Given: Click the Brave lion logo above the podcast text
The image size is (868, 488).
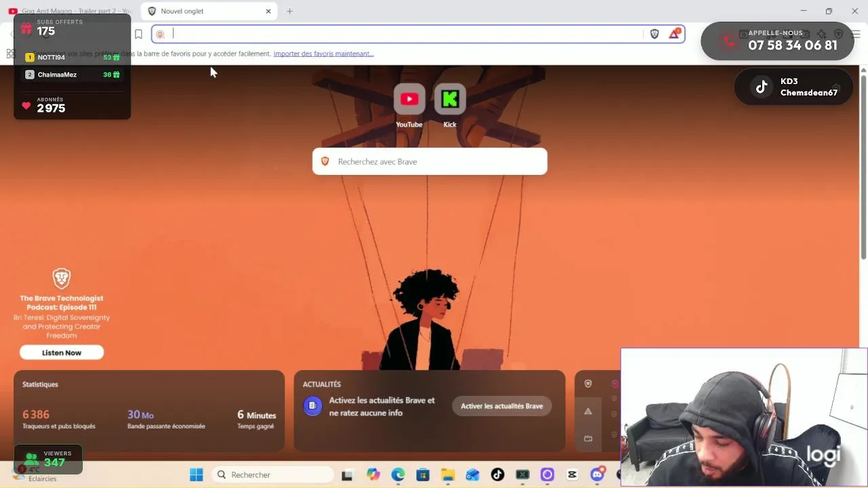Looking at the screenshot, I should pos(62,279).
